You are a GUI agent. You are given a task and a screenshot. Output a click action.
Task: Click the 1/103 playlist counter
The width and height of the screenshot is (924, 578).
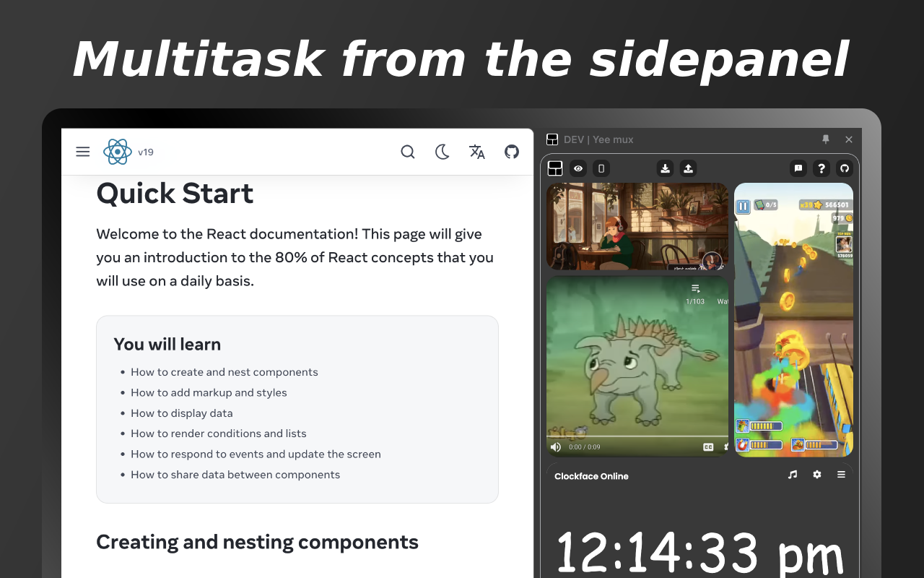click(x=695, y=301)
